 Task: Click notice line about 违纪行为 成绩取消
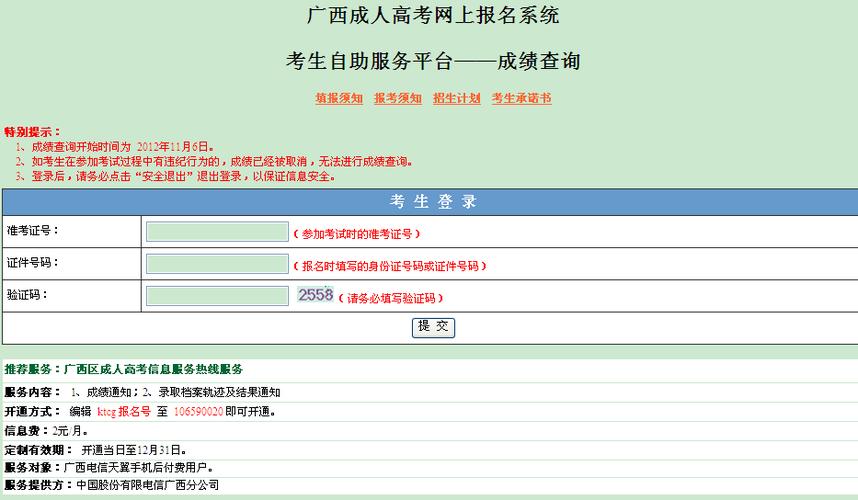[x=214, y=161]
